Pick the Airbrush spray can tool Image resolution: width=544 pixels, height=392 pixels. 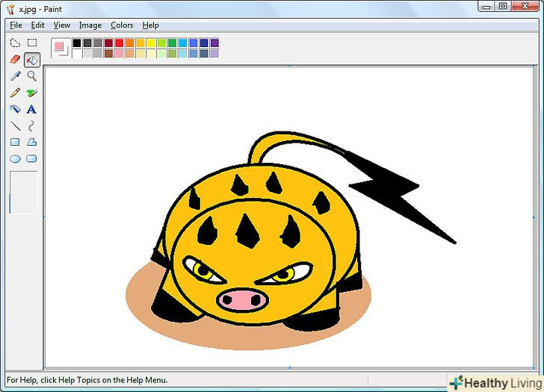[15, 109]
